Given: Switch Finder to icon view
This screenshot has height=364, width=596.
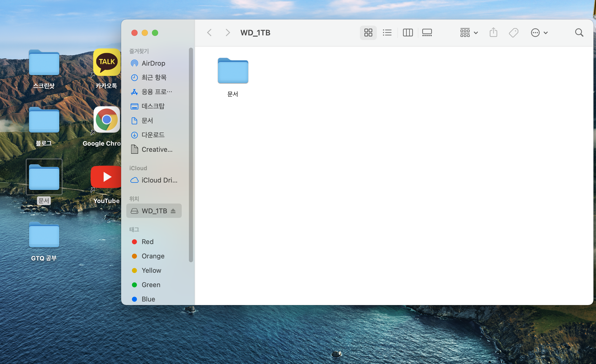Looking at the screenshot, I should click(x=368, y=33).
